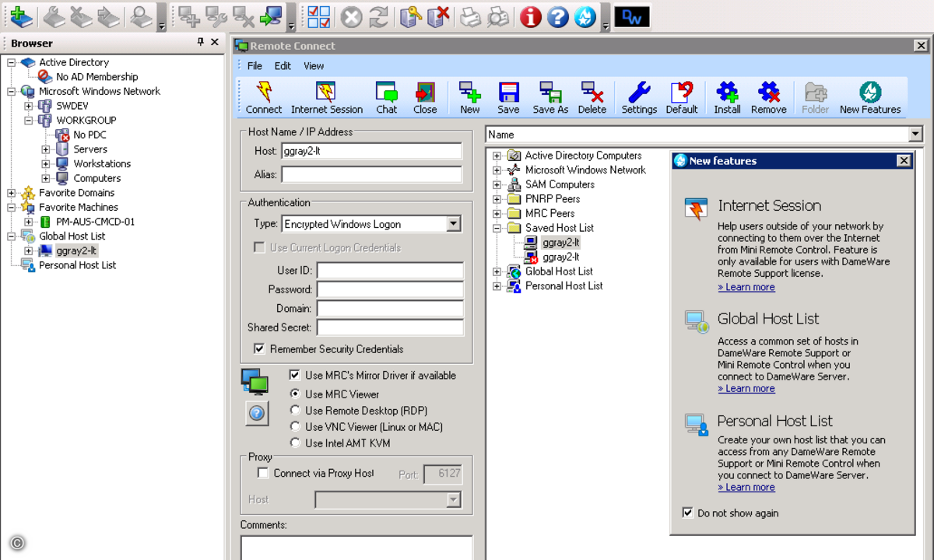Collapse Saved Host List folder
The width and height of the screenshot is (934, 560).
[497, 228]
